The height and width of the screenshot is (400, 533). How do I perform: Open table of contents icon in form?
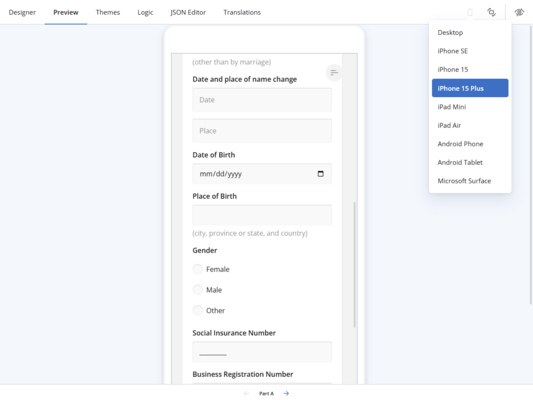click(334, 72)
